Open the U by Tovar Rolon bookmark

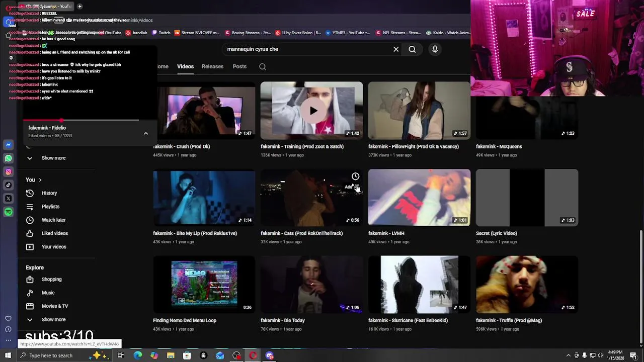point(298,33)
